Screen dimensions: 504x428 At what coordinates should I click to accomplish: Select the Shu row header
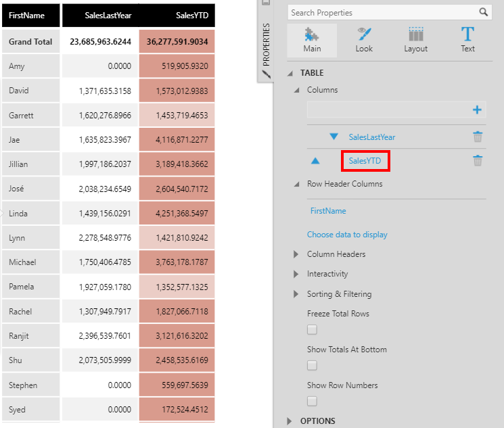31,360
